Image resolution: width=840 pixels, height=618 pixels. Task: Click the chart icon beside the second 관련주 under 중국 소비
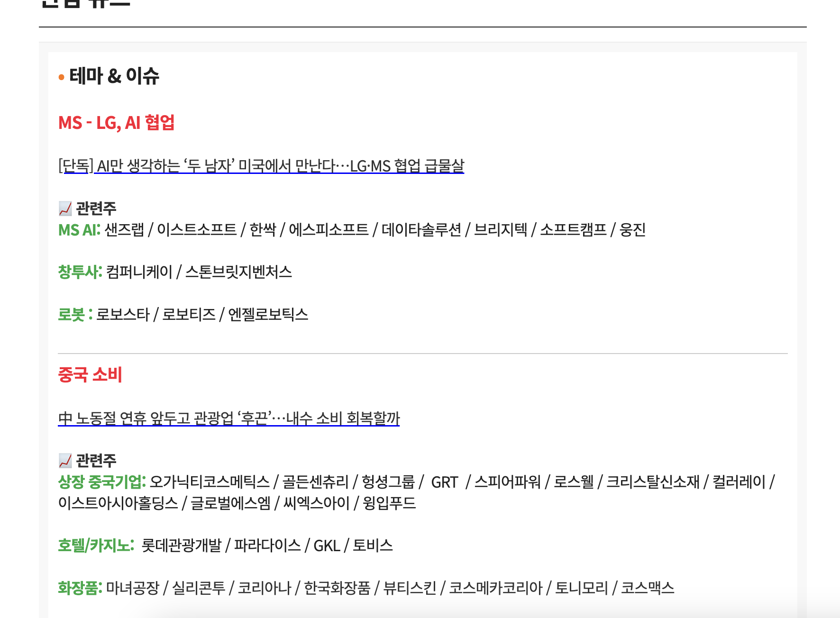click(x=65, y=460)
